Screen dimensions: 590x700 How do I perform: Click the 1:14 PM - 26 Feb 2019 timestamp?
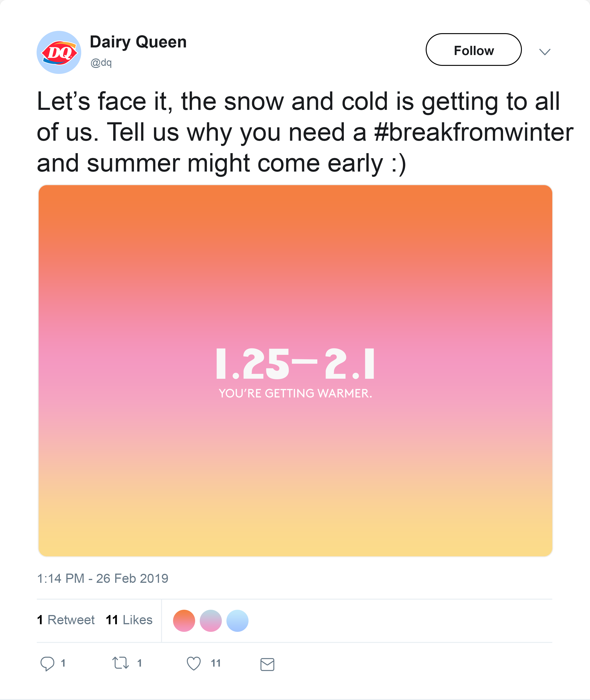103,579
